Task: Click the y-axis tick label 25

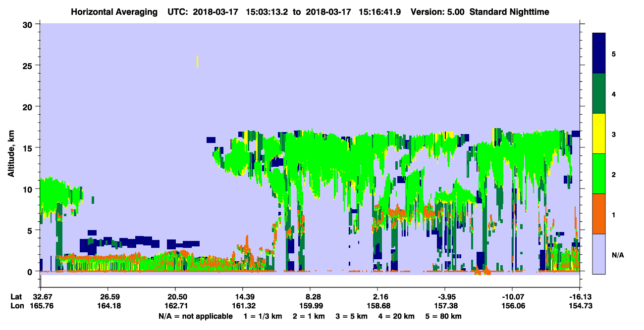Action: pyautogui.click(x=29, y=65)
